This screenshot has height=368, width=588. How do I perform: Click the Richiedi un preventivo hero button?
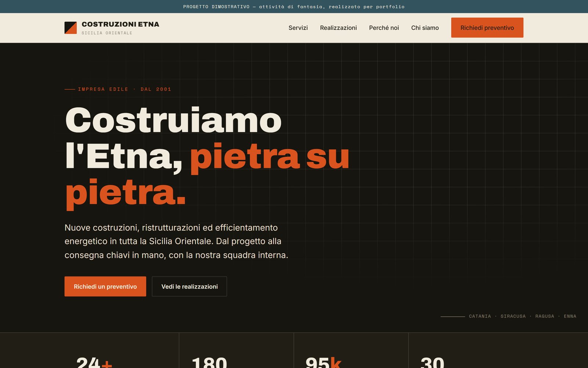click(x=105, y=286)
